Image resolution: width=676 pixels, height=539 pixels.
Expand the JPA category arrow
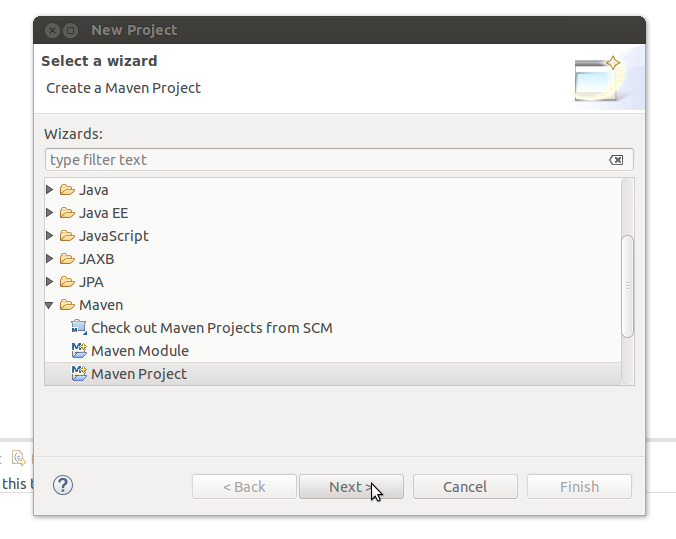(x=50, y=282)
